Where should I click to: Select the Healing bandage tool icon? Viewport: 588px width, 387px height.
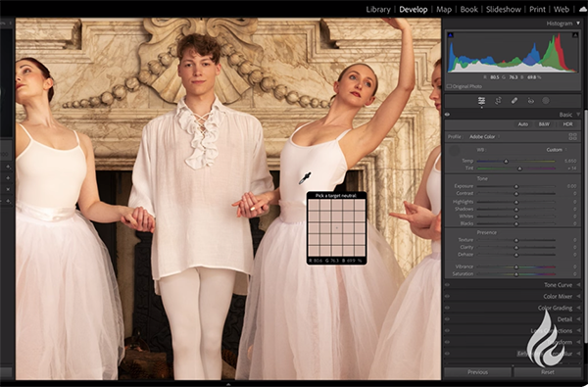(514, 101)
